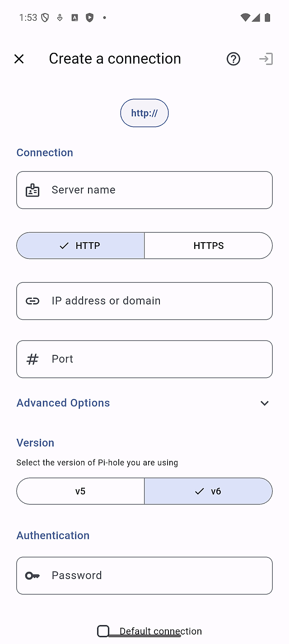The height and width of the screenshot is (644, 289).
Task: Select Pi-hole version v6
Action: tap(208, 491)
